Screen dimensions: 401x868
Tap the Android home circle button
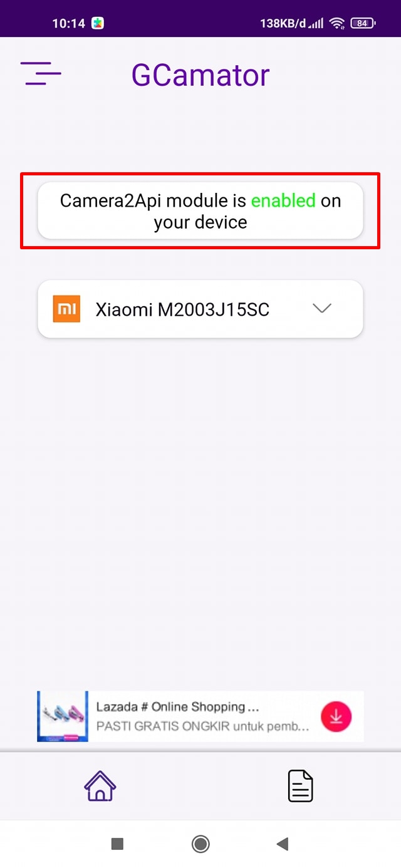tap(200, 844)
